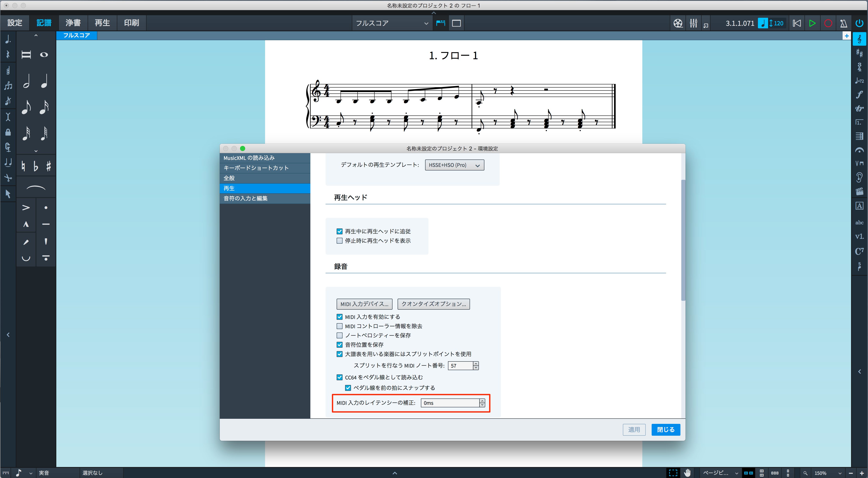This screenshot has width=868, height=478.
Task: Apply the staccato dot articulation
Action: [46, 208]
